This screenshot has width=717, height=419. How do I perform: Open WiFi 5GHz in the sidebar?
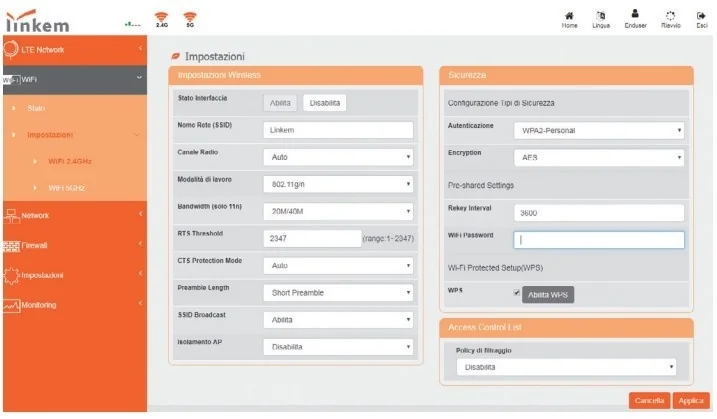[x=67, y=188]
